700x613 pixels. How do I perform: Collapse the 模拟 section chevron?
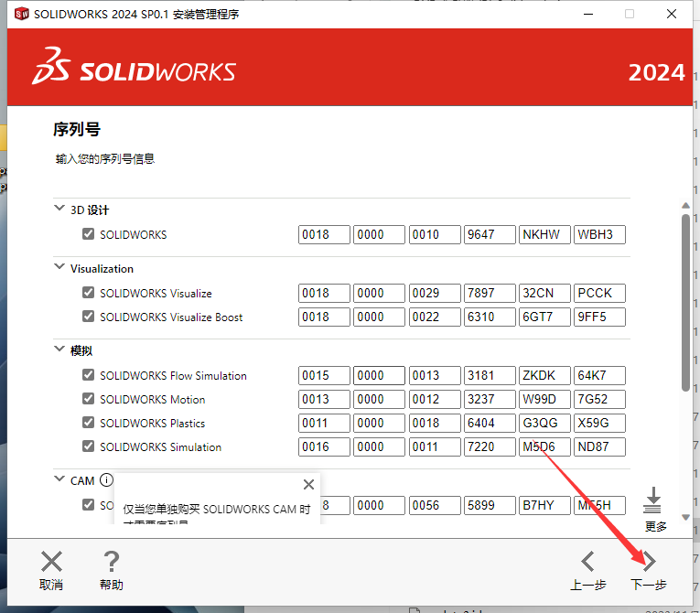(x=59, y=350)
